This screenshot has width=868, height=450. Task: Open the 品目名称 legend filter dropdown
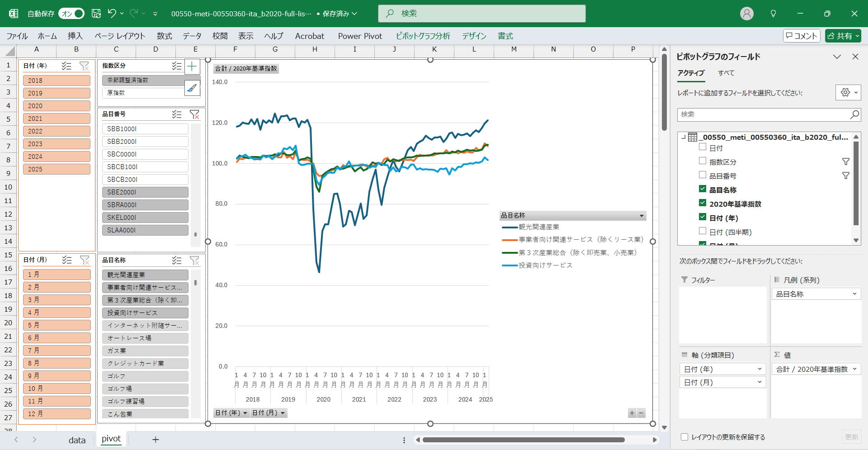[642, 216]
